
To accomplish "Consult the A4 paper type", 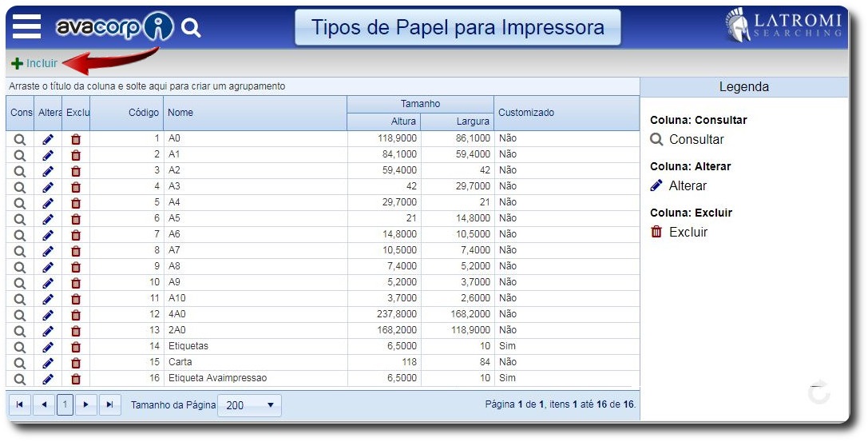I will [20, 203].
